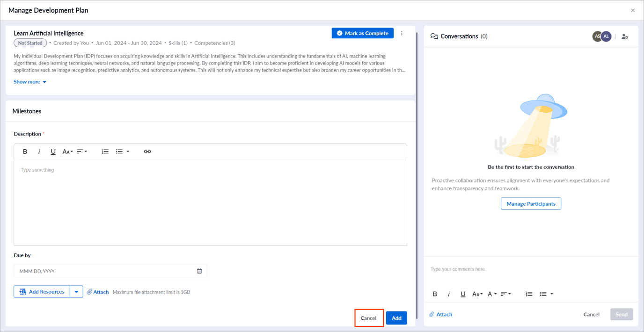Open the three-dot menu next to Mark as Complete
The height and width of the screenshot is (332, 644).
(402, 33)
